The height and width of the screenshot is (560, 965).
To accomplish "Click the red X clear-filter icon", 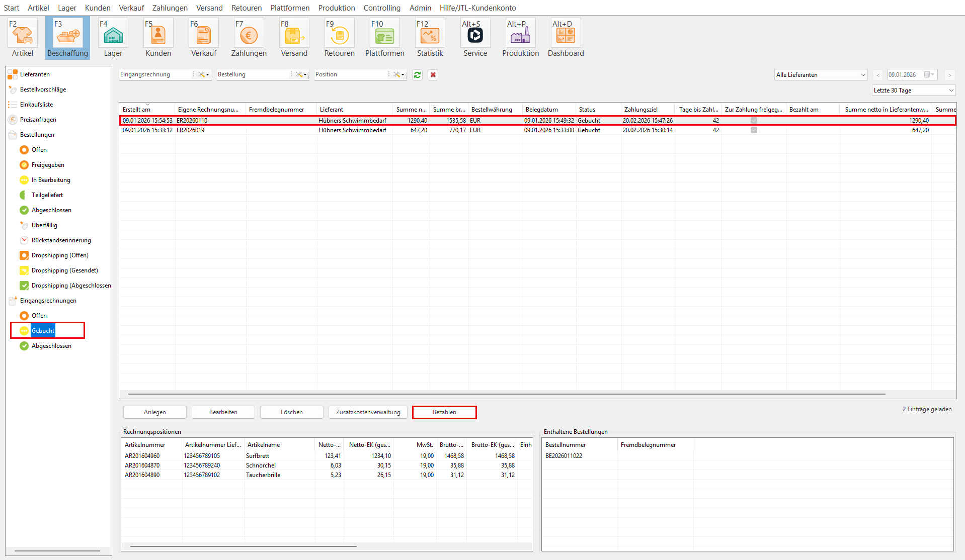I will [433, 75].
